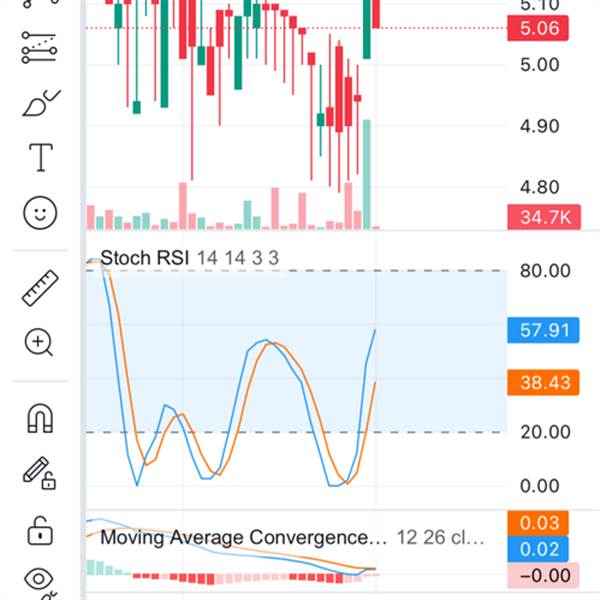Click the 4.80 price scale label
The width and height of the screenshot is (600, 600).
(x=540, y=187)
